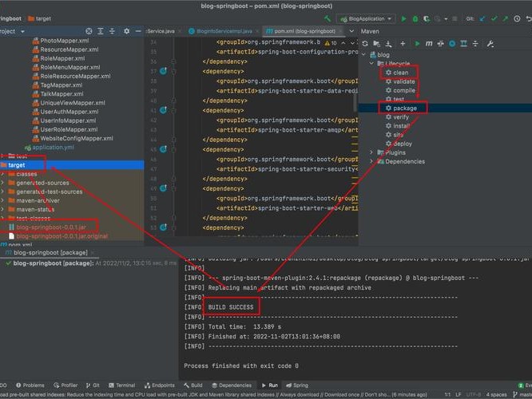
Task: Click the Build project hammer icon
Action: (x=328, y=18)
